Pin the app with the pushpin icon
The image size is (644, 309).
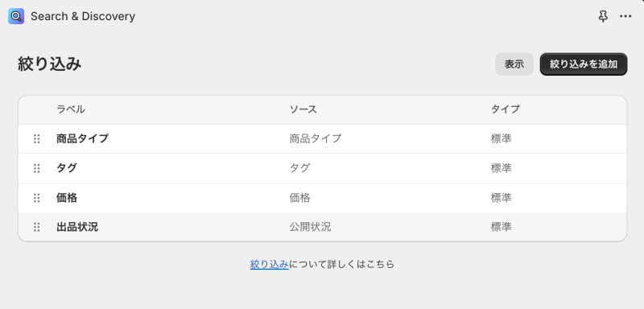[602, 16]
